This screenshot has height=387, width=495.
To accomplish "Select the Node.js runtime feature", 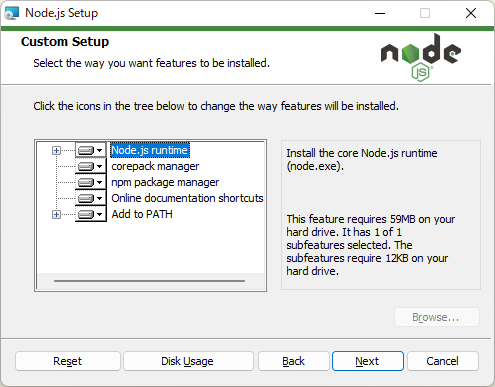I will (x=150, y=150).
